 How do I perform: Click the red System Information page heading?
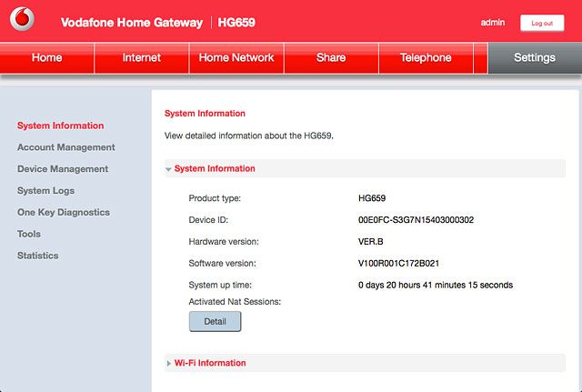[x=205, y=114]
